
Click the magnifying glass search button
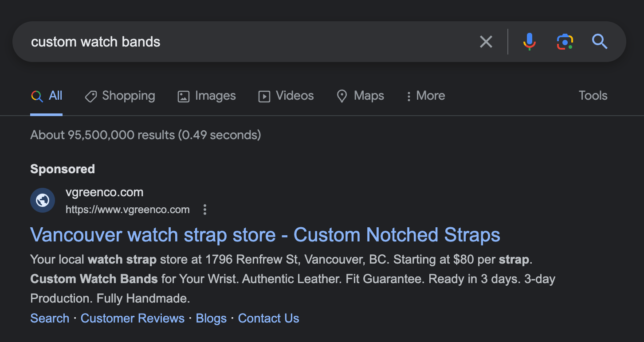pos(600,42)
